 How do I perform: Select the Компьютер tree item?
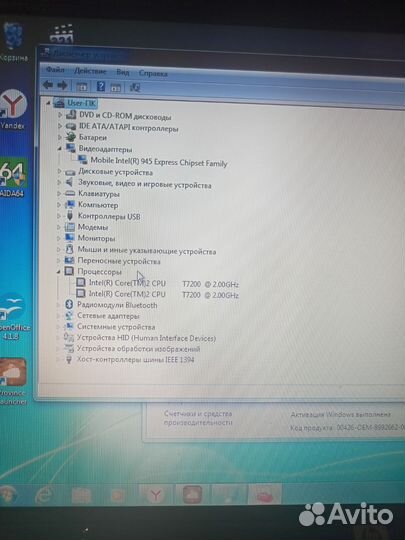[98, 205]
